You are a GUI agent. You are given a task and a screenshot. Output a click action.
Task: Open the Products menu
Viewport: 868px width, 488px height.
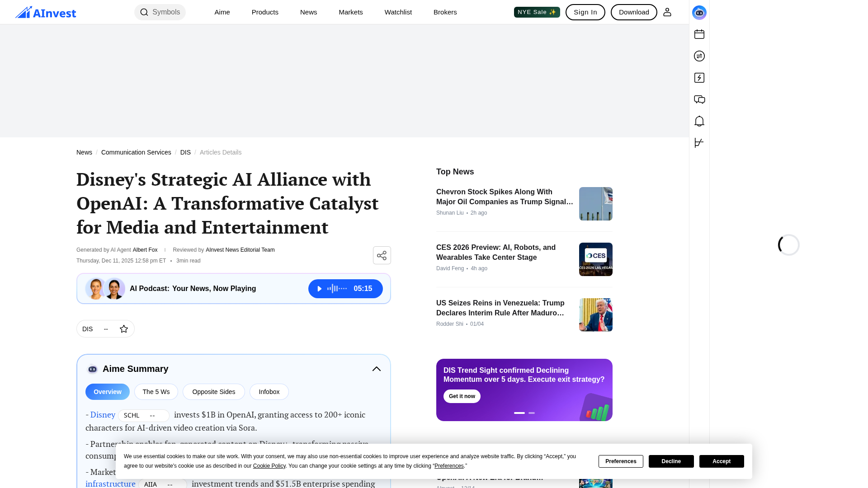pyautogui.click(x=264, y=12)
